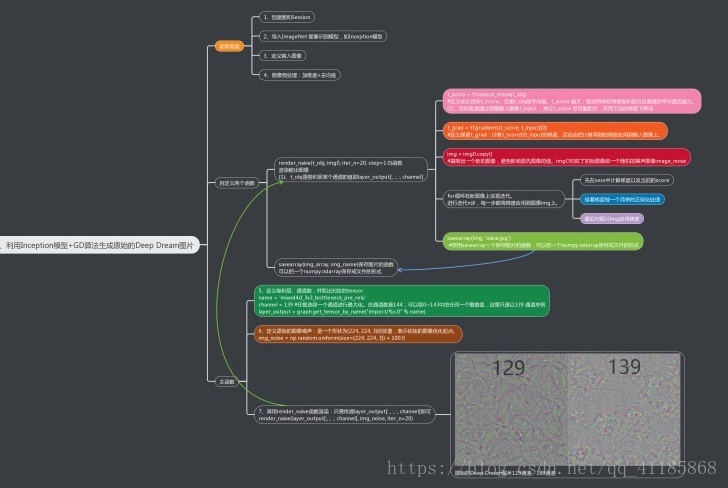The width and height of the screenshot is (728, 488).
Task: Select the orange branch node near the top
Action: click(229, 46)
